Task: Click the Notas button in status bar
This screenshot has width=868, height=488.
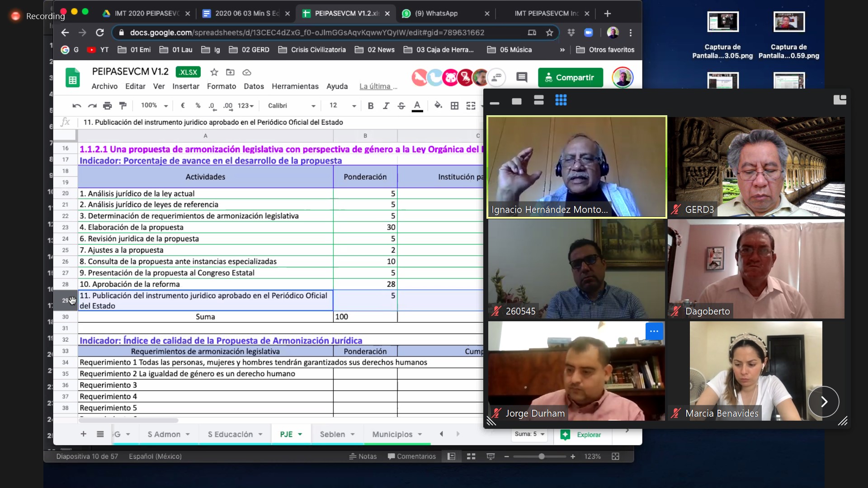Action: pyautogui.click(x=363, y=456)
